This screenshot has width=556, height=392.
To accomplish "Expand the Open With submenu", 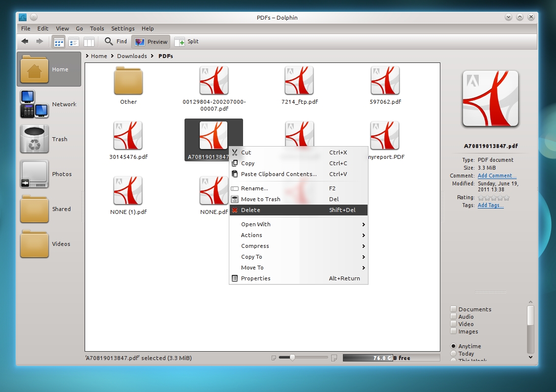I will coord(299,224).
